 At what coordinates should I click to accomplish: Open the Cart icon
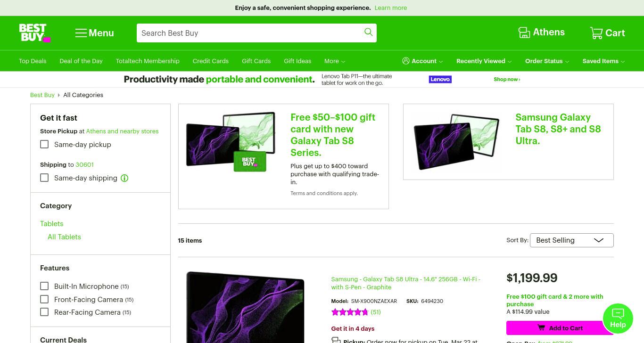tap(596, 33)
